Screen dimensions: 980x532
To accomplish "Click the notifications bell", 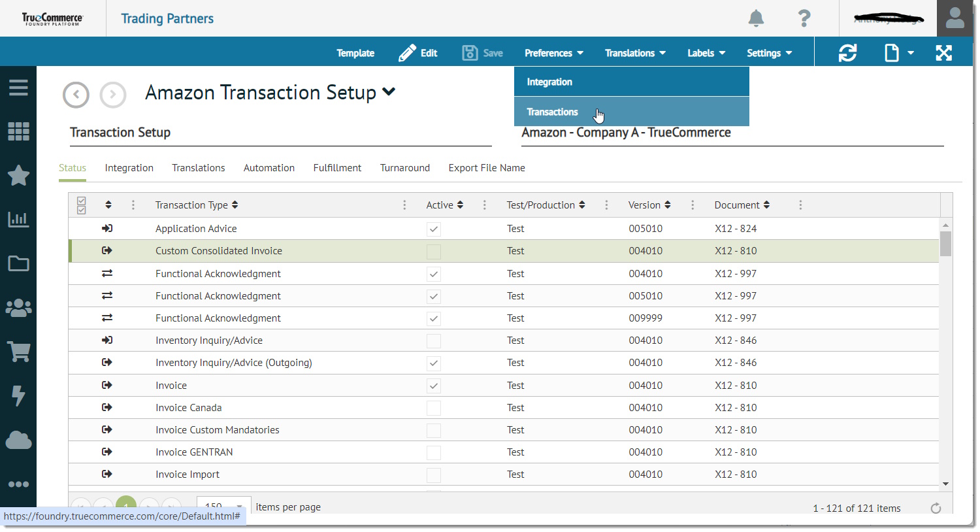I will (x=756, y=19).
